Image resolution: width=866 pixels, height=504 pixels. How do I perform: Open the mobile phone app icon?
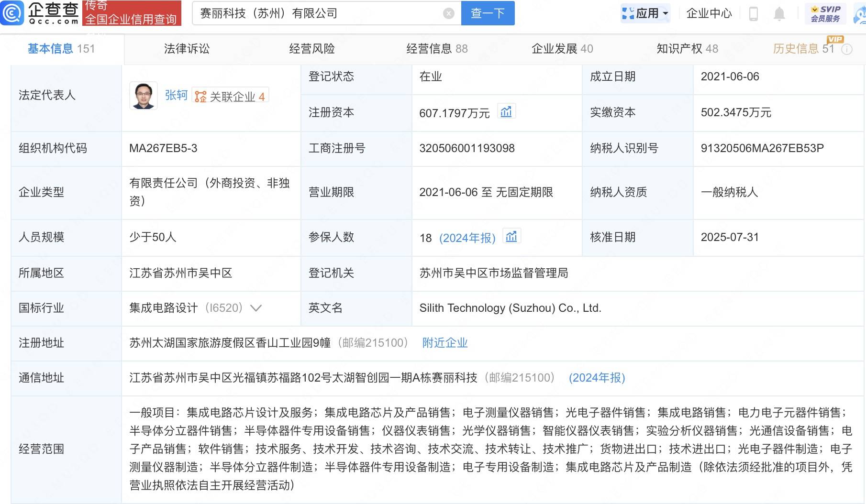[753, 14]
